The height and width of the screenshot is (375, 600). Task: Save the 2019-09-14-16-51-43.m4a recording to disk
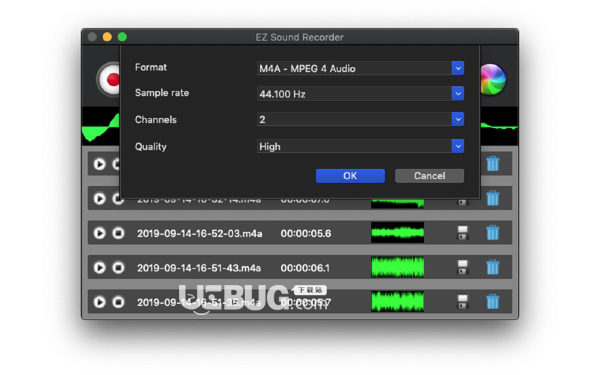(x=463, y=267)
